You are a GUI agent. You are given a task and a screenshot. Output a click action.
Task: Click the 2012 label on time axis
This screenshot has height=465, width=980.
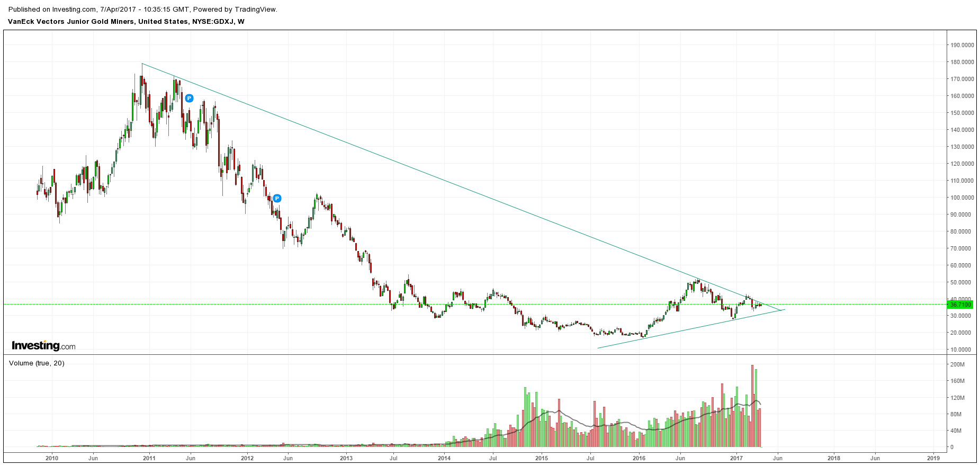(247, 458)
